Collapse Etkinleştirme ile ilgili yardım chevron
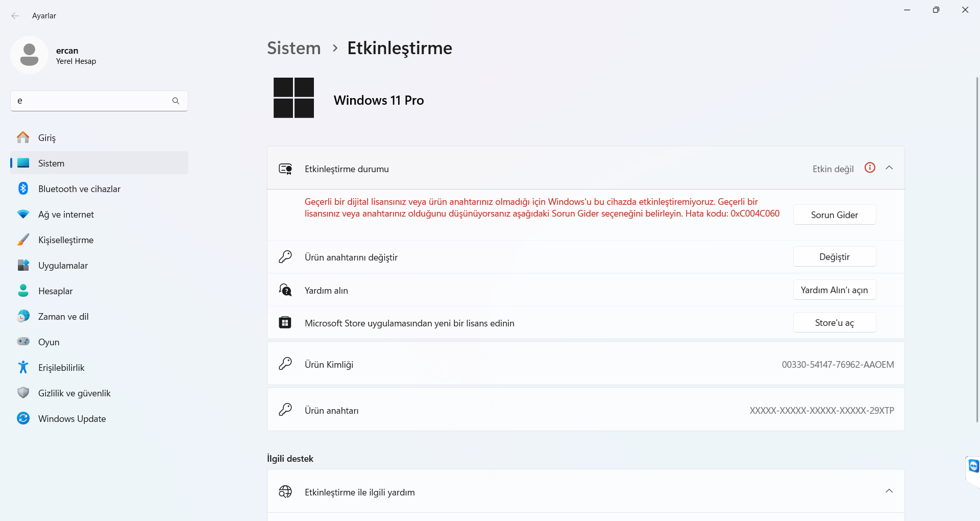The width and height of the screenshot is (980, 521). point(889,491)
